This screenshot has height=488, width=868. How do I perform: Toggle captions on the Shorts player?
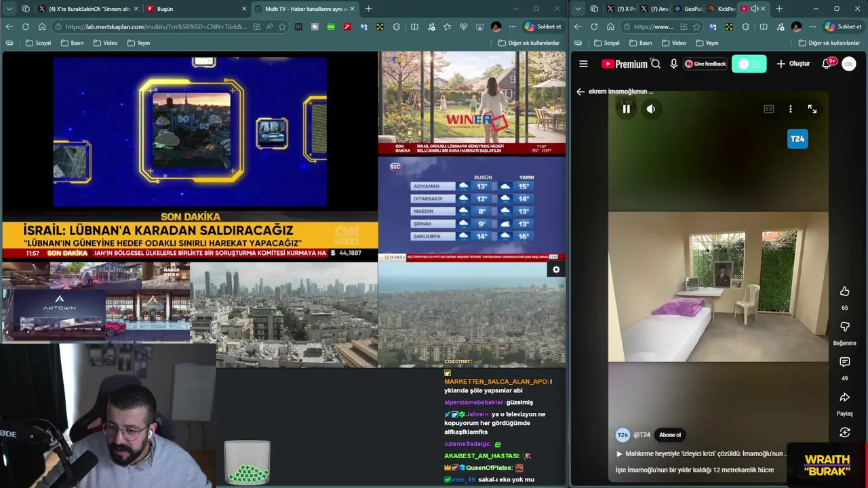(x=768, y=109)
